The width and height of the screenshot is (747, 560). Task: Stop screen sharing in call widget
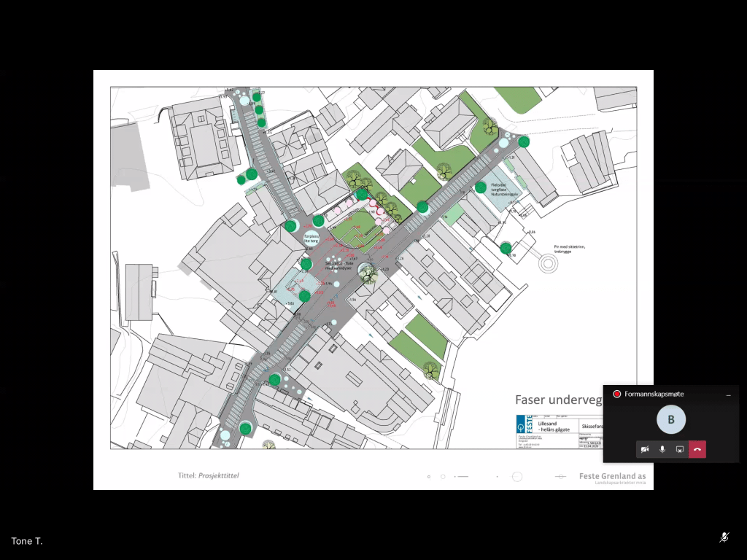tap(680, 450)
